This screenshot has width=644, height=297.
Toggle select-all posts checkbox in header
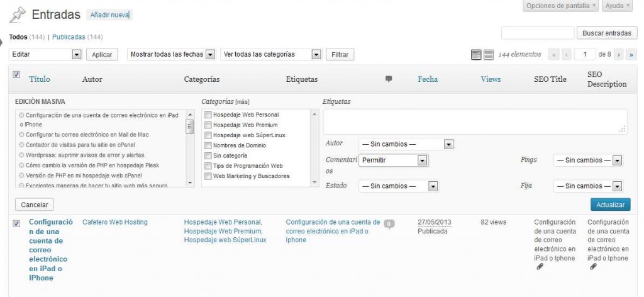point(16,75)
